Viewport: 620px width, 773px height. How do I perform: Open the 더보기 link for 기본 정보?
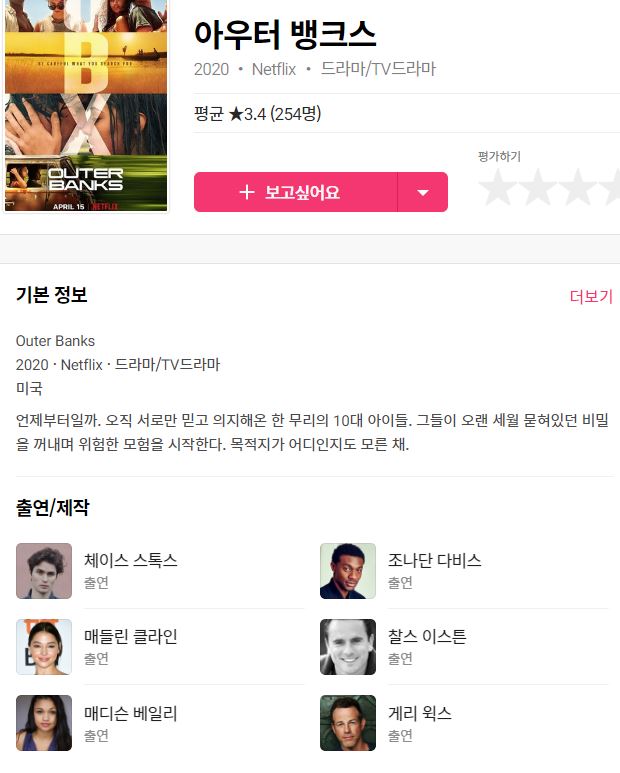tap(591, 296)
